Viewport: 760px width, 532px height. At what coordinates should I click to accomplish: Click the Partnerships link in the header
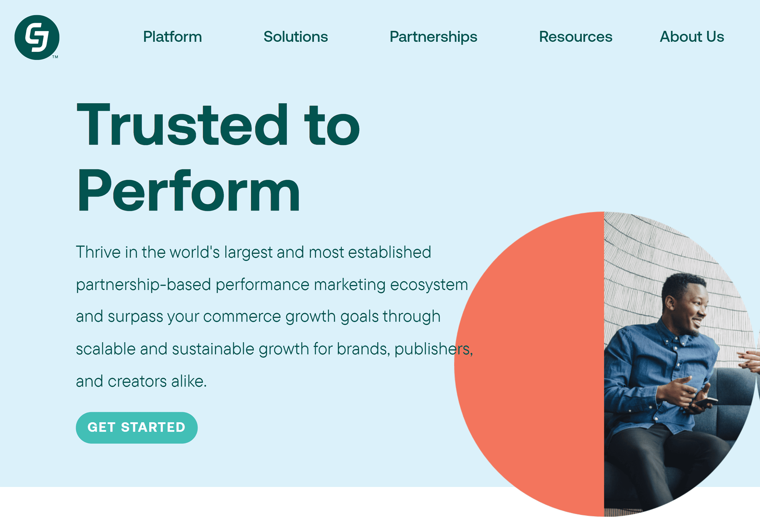click(x=434, y=37)
